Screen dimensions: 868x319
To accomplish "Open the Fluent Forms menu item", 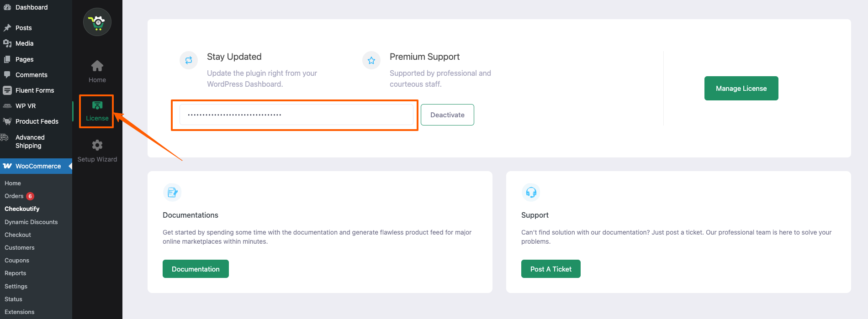I will pyautogui.click(x=34, y=90).
